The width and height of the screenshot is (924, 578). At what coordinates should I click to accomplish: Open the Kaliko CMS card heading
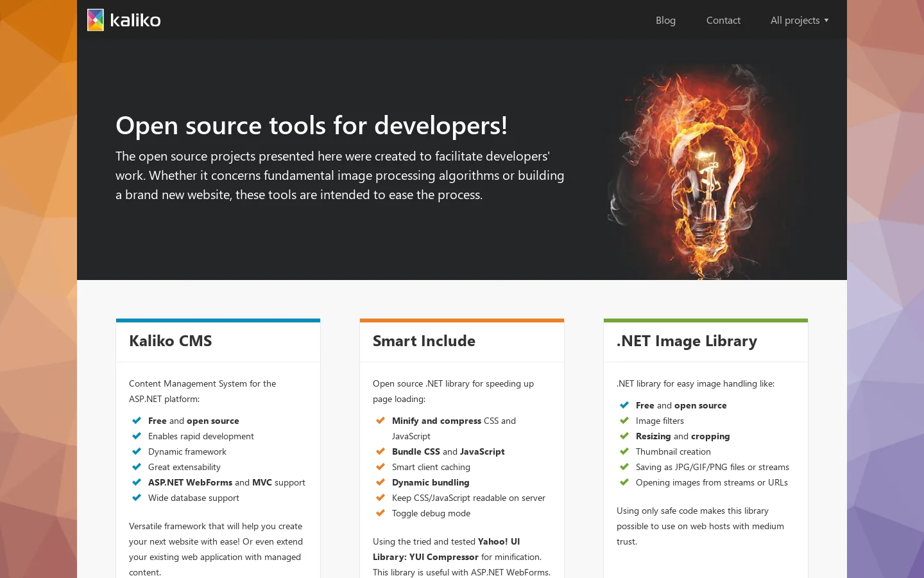(x=171, y=341)
